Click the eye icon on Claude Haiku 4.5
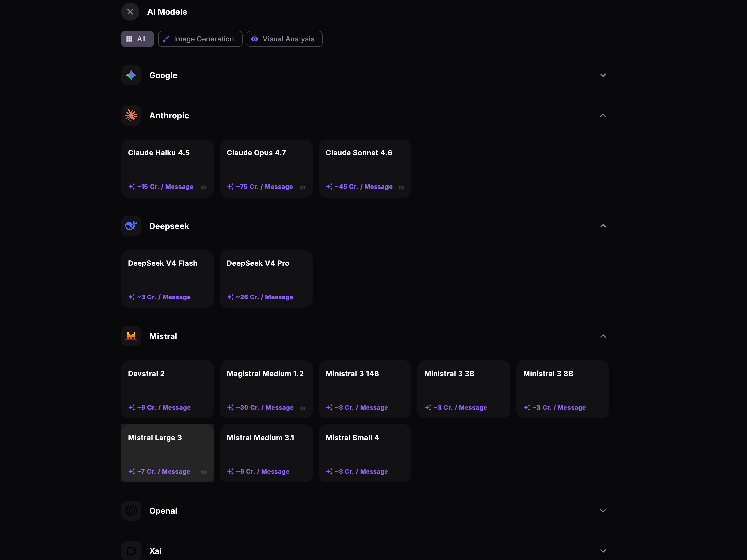Image resolution: width=747 pixels, height=560 pixels. pyautogui.click(x=204, y=187)
